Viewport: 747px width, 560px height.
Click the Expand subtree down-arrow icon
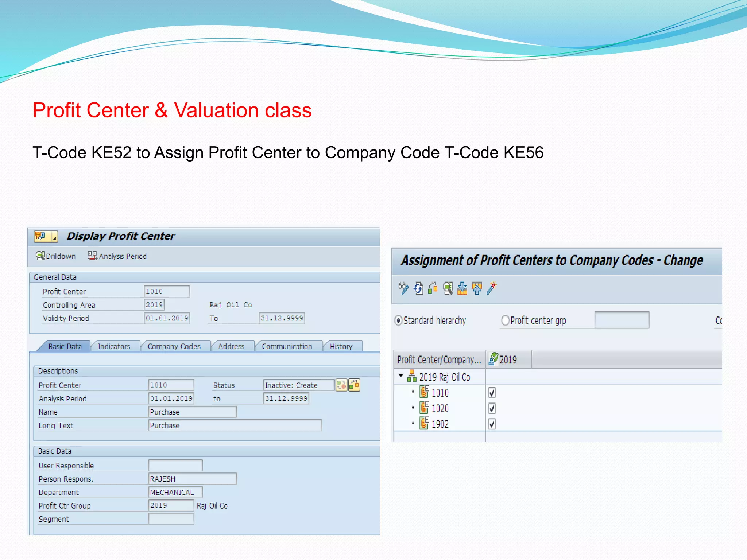coord(462,288)
